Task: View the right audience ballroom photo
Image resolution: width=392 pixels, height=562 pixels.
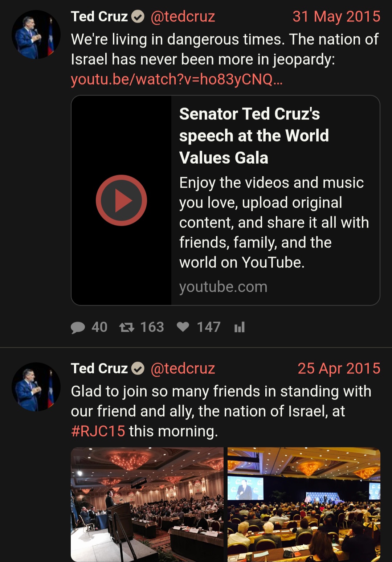Action: pos(304,505)
